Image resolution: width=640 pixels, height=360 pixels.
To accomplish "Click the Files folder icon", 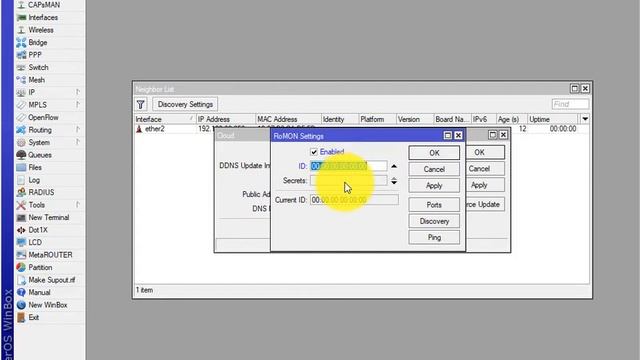I will [x=21, y=167].
